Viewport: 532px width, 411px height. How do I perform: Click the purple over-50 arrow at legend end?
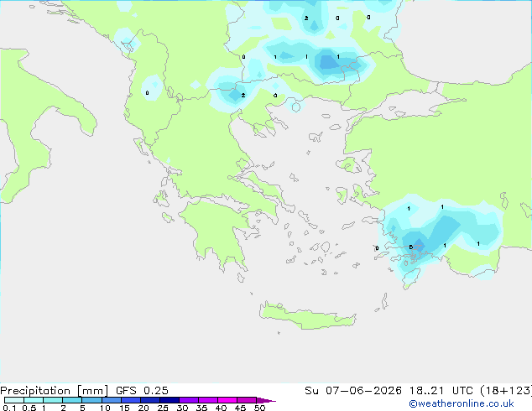(266, 400)
